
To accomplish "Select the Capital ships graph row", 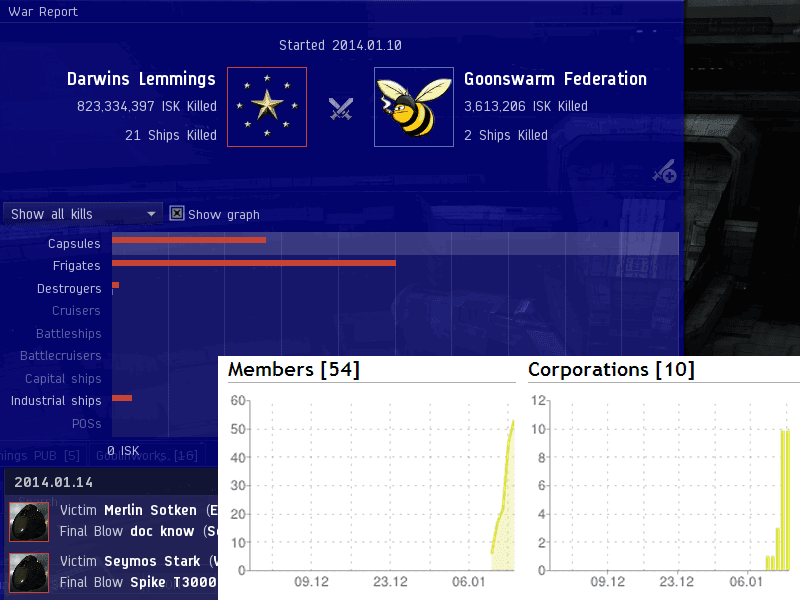I will (x=109, y=378).
